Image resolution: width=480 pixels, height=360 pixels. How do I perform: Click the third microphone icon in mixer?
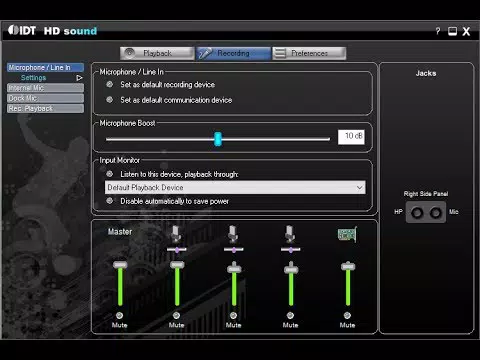(x=290, y=233)
